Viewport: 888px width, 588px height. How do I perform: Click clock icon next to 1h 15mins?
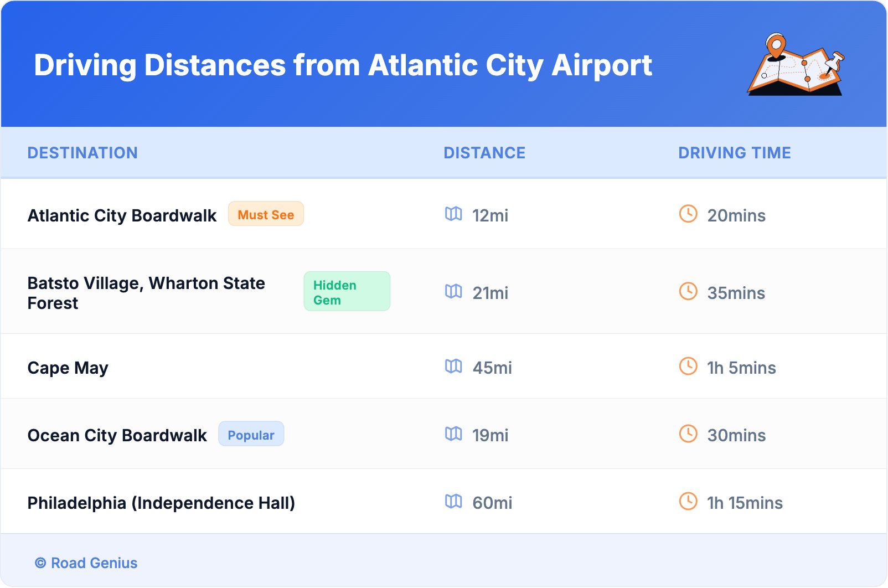(x=688, y=501)
